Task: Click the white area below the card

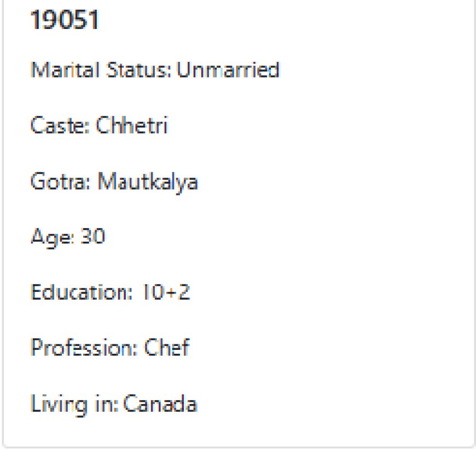Action: (239, 456)
